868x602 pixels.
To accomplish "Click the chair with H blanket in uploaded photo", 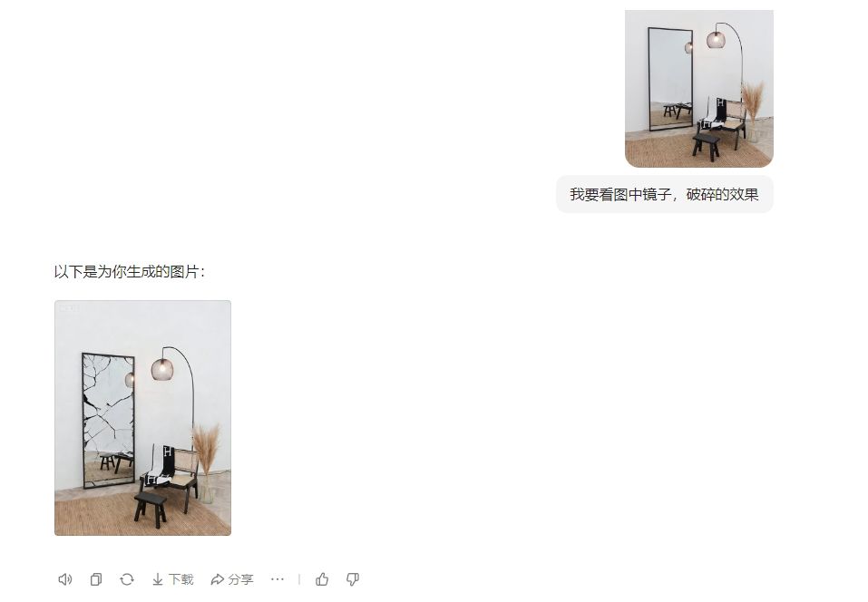I will tap(721, 121).
